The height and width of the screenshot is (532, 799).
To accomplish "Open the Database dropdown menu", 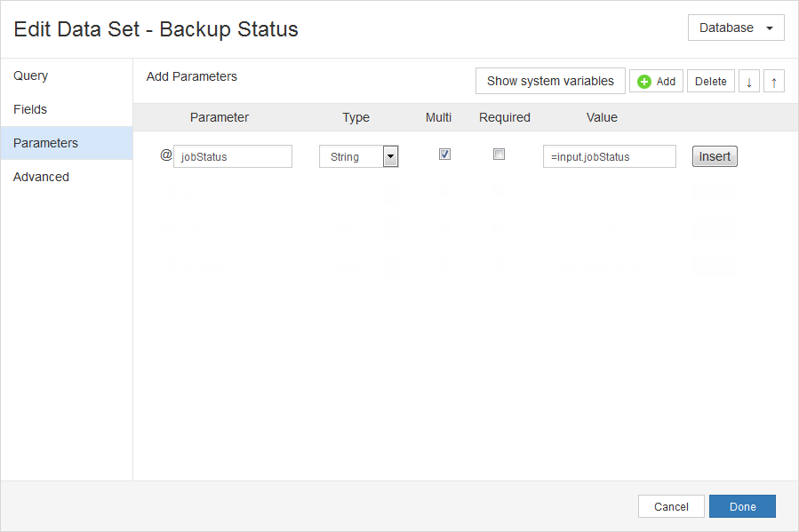I will click(x=735, y=28).
